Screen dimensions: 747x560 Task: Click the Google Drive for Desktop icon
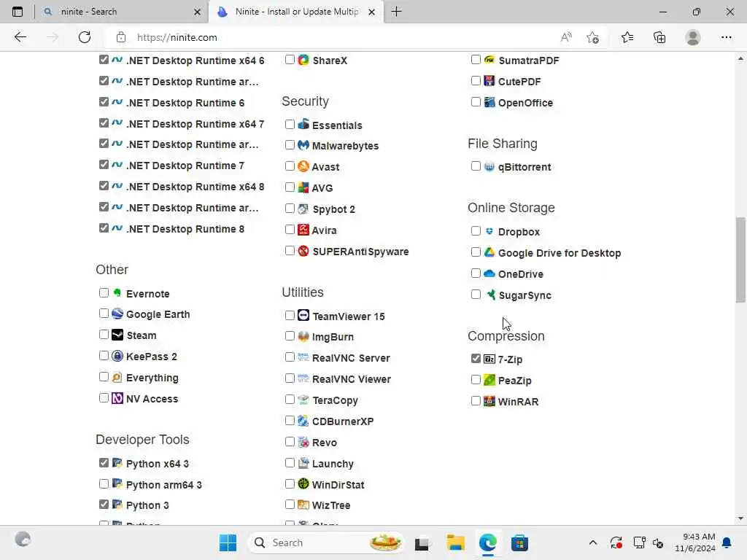pos(489,252)
